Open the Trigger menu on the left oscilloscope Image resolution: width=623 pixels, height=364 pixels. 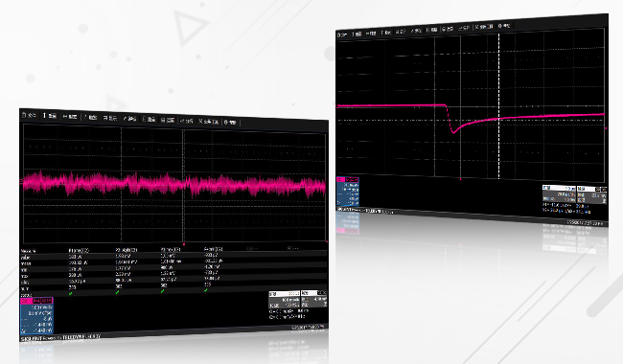[91, 118]
